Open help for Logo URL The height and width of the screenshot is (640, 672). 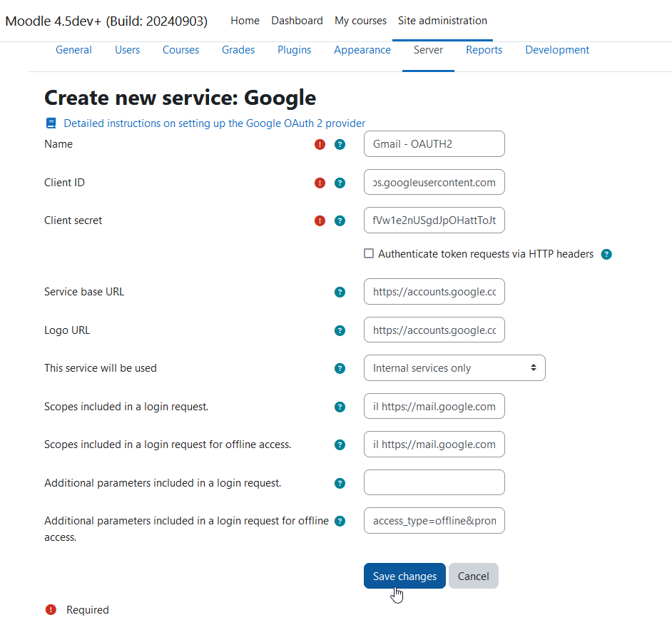coord(340,330)
